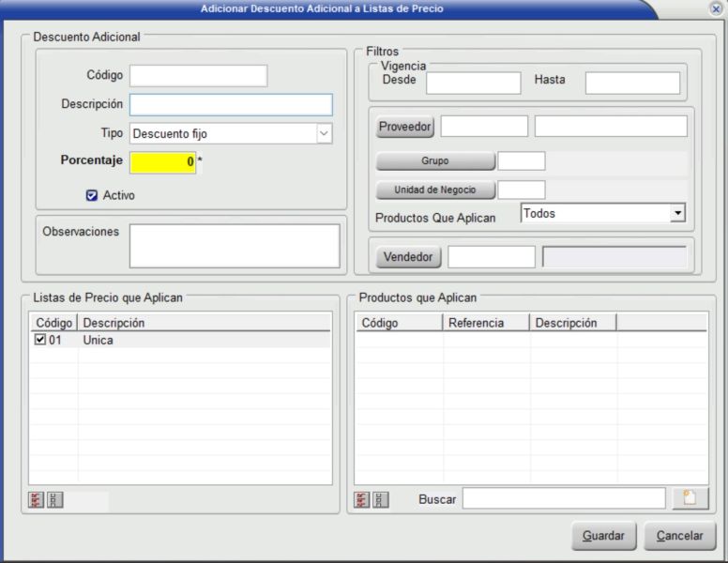Close the dialog with the X icon
The height and width of the screenshot is (563, 728).
[x=716, y=8]
